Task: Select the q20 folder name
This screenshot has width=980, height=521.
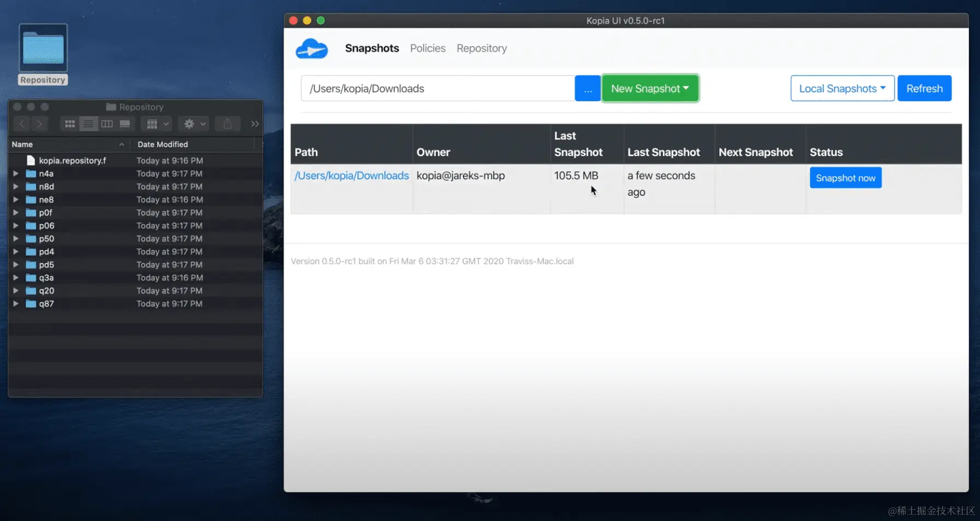Action: [x=47, y=291]
